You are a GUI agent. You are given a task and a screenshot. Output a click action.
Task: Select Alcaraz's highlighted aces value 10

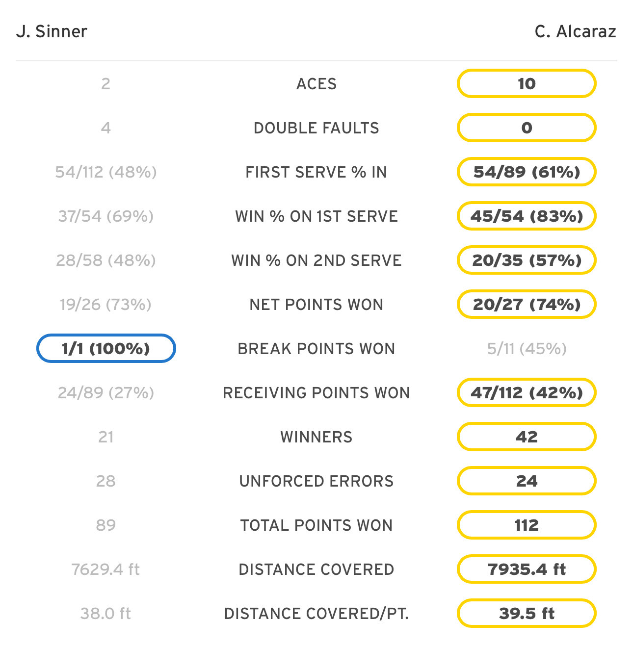(x=527, y=83)
